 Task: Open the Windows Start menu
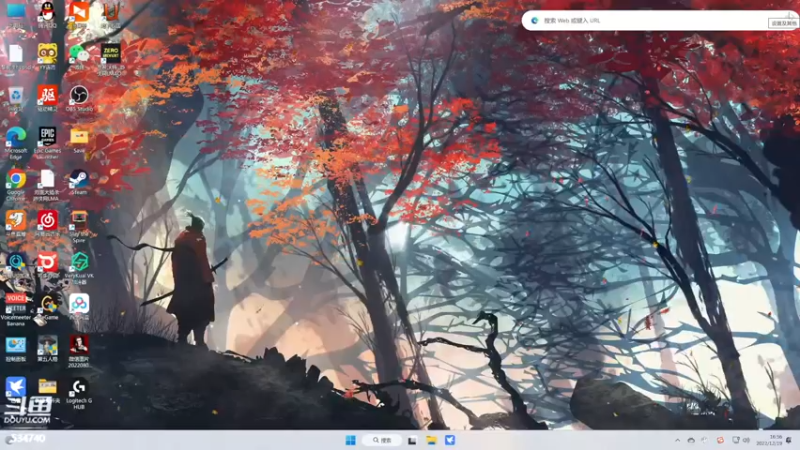(351, 440)
